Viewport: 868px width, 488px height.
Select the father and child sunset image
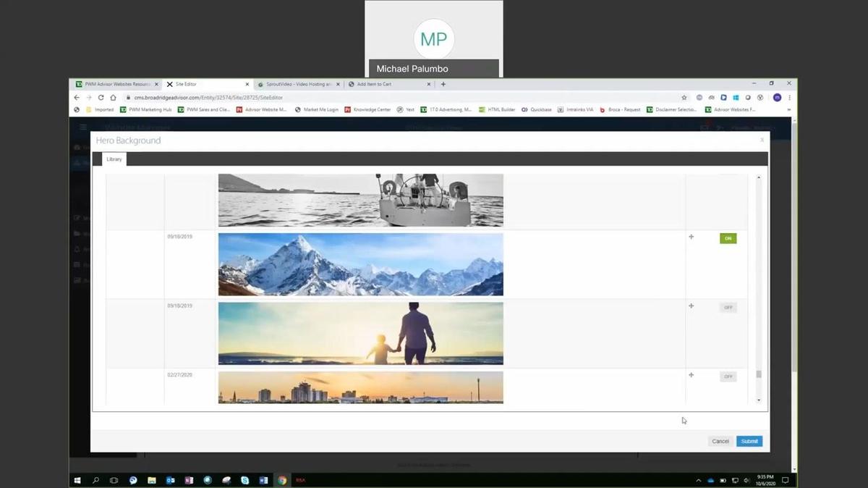[360, 333]
